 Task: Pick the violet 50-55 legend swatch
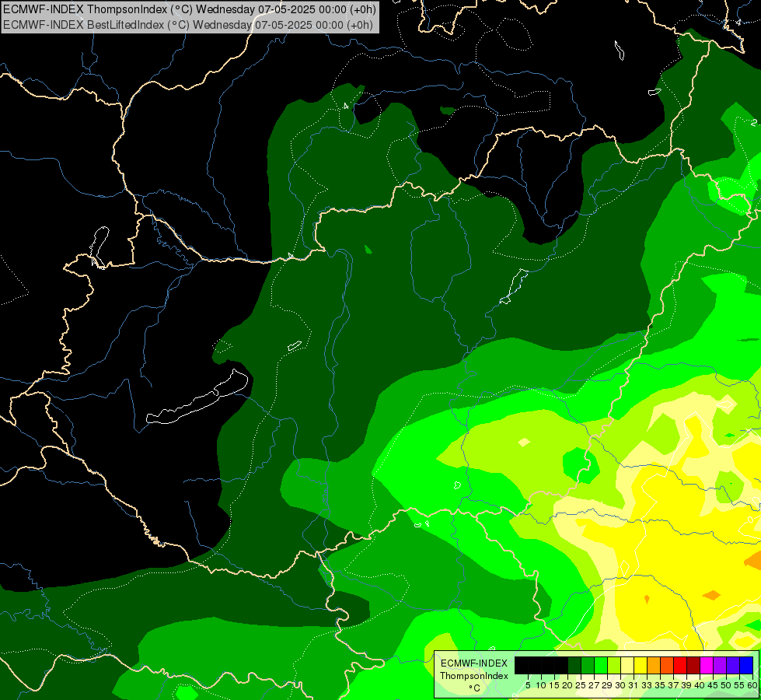[x=733, y=665]
